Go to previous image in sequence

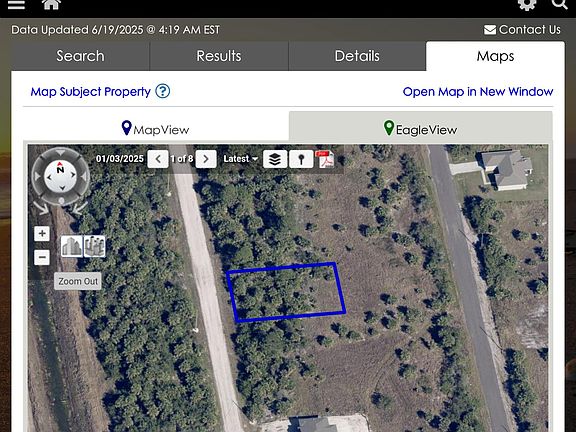pyautogui.click(x=158, y=159)
